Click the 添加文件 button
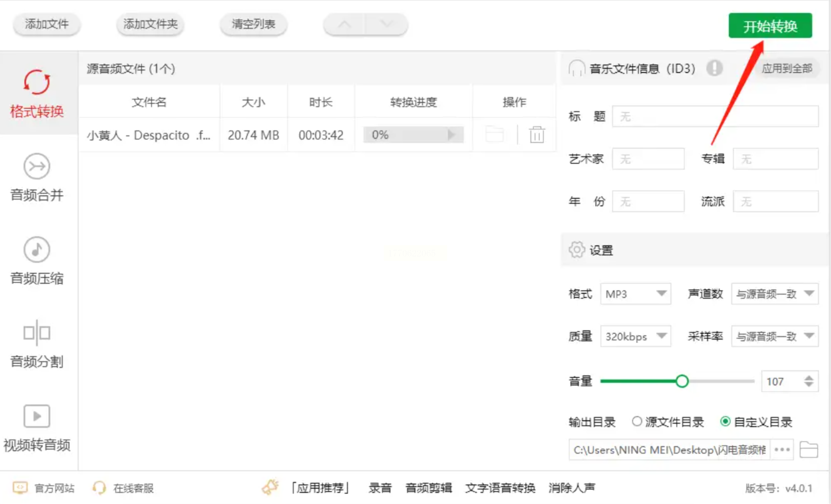Image resolution: width=831 pixels, height=504 pixels. (x=47, y=24)
